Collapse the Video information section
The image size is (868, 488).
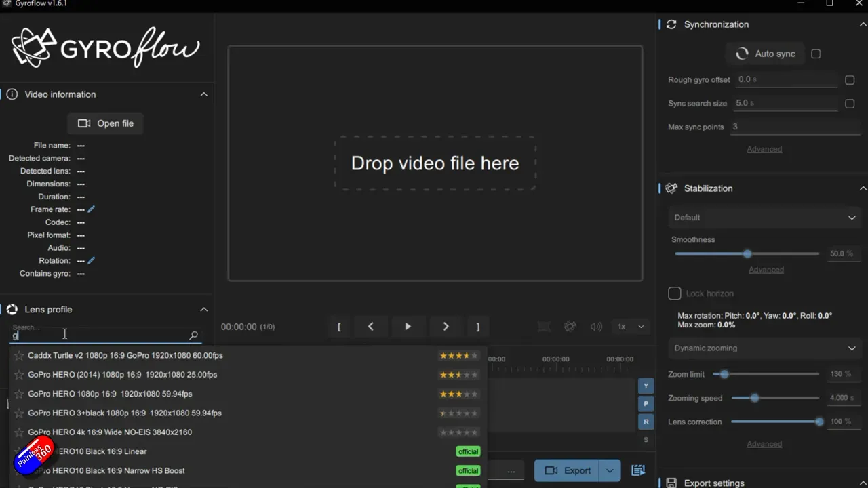[x=203, y=94]
